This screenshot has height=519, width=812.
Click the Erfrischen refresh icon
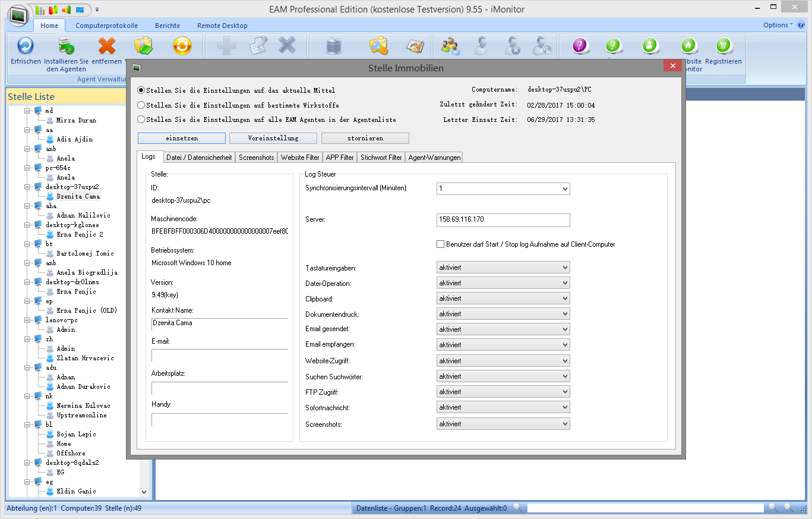pyautogui.click(x=25, y=46)
